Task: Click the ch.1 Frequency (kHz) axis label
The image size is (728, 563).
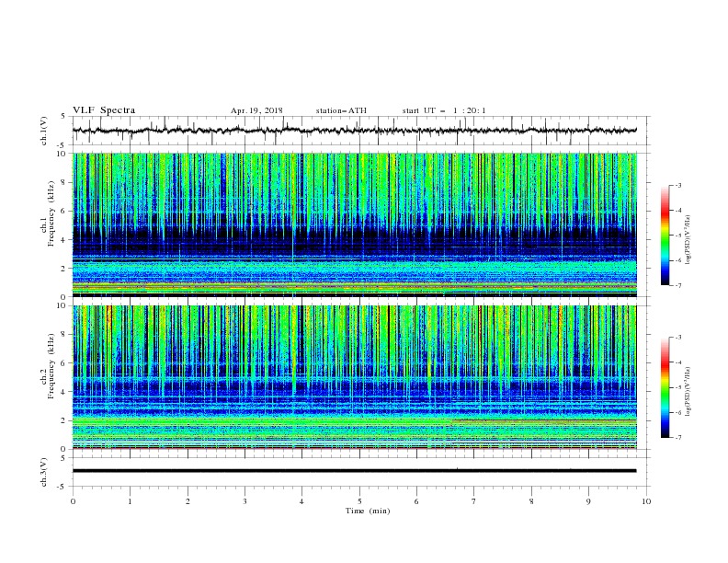Action: point(48,213)
